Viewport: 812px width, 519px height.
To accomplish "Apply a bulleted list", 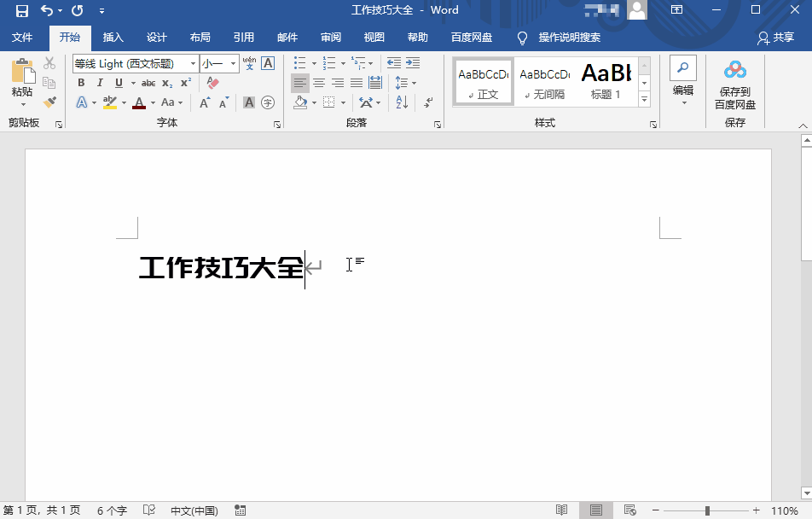I will [300, 63].
